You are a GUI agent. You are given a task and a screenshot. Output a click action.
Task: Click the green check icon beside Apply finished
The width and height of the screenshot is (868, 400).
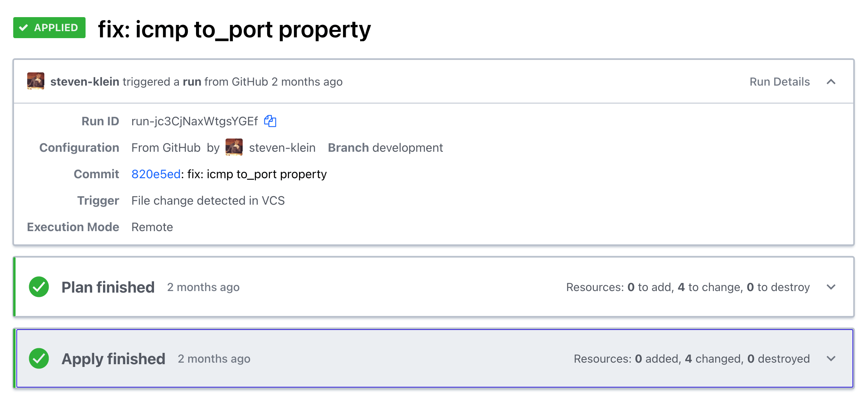tap(39, 358)
